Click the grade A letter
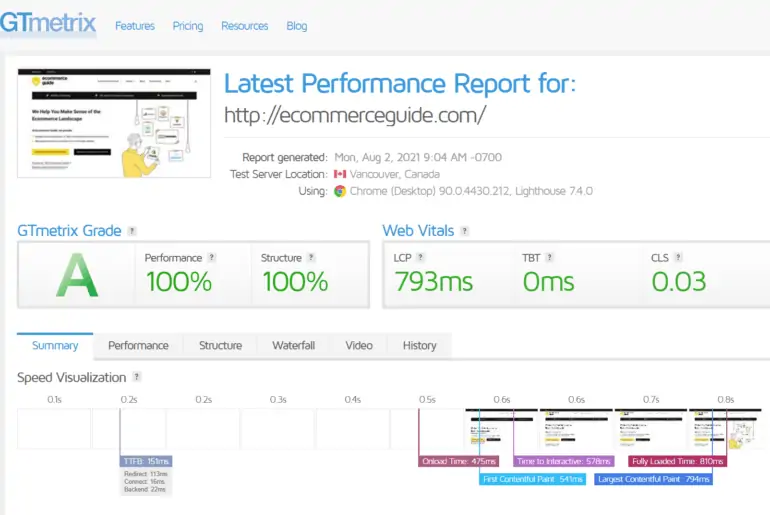Image resolution: width=770 pixels, height=515 pixels. pyautogui.click(x=77, y=276)
